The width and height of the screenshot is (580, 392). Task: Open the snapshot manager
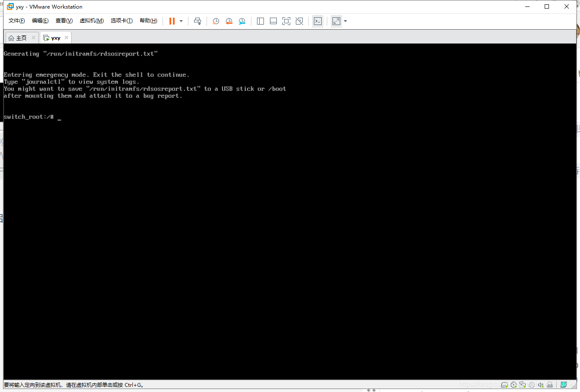point(242,21)
